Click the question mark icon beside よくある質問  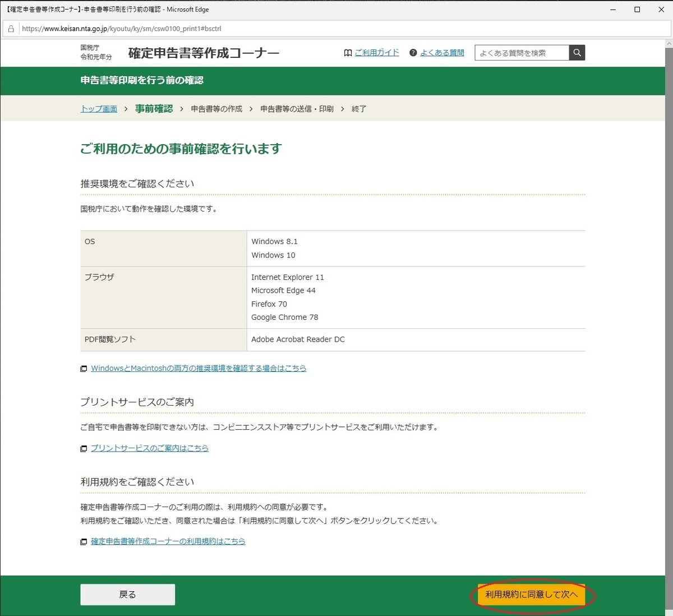tap(413, 53)
